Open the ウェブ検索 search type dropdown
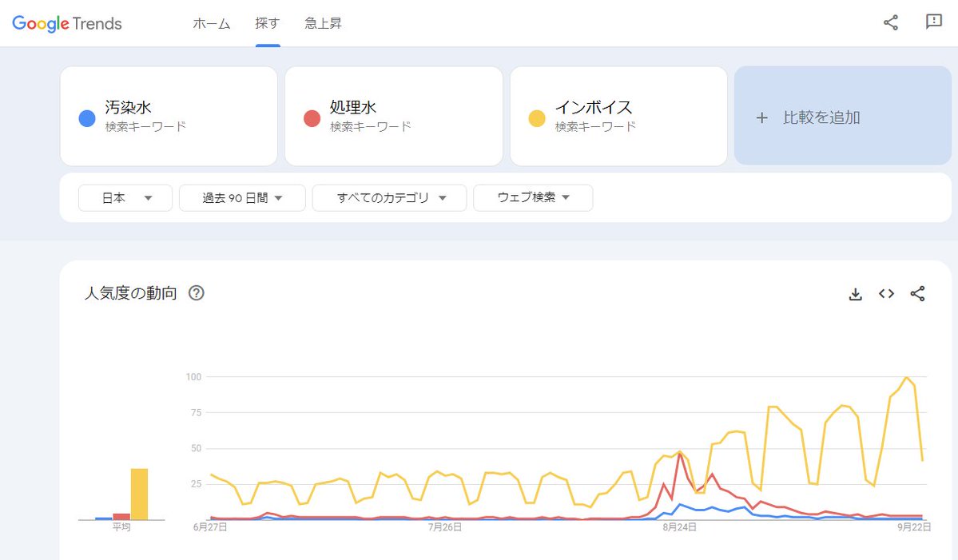 tap(533, 198)
